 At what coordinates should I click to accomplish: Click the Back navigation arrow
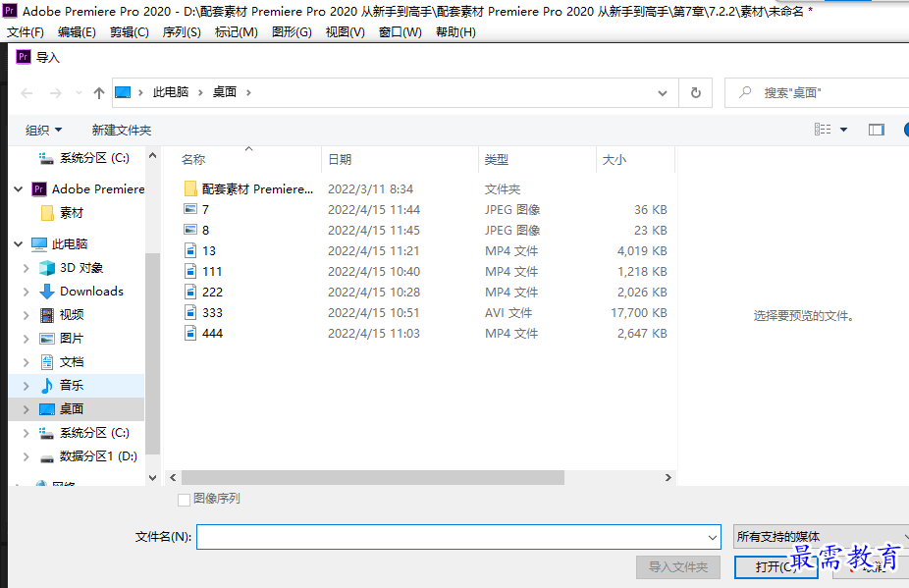tap(27, 93)
